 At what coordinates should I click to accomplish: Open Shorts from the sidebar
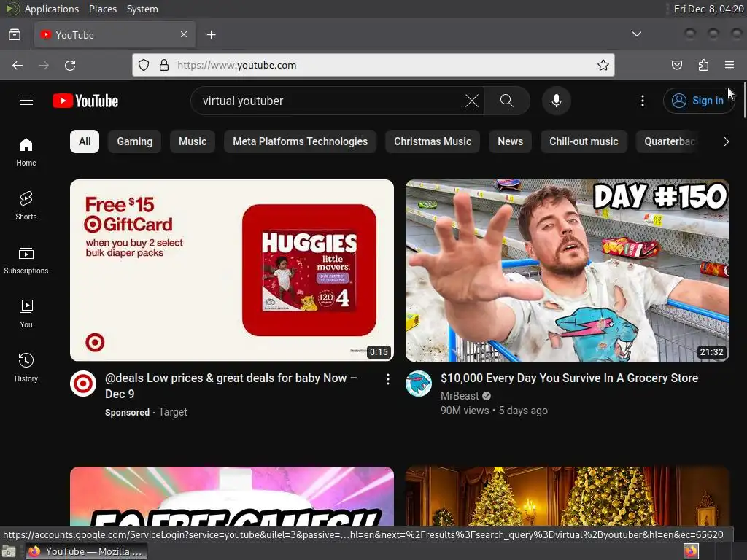pyautogui.click(x=26, y=206)
